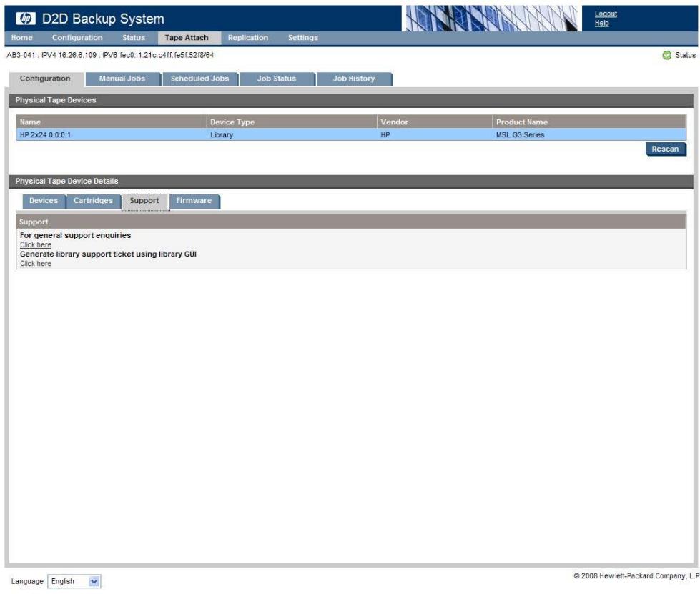Open the Cartridges details tab

coord(93,201)
